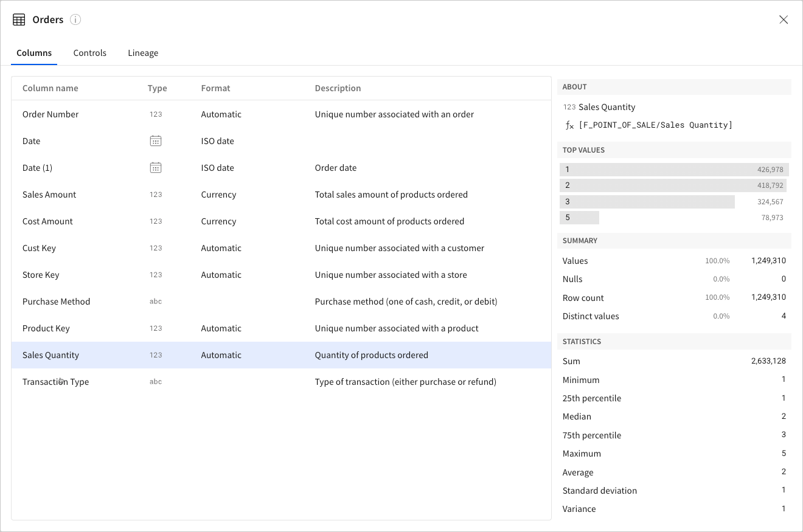Viewport: 803px width, 532px height.
Task: Select the top value bar for 1
Action: coord(674,170)
